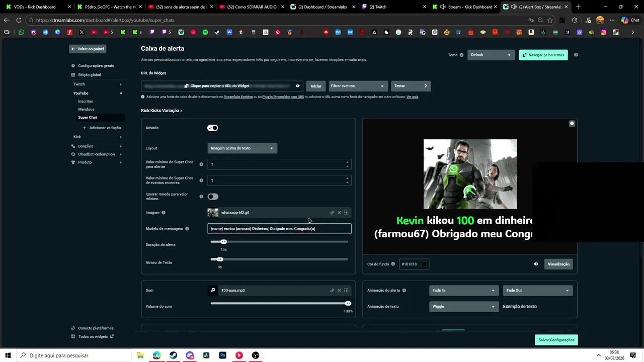Open the Layout dropdown Imagem acima do texto
Viewport: 644px width, 362px height.
point(242,148)
